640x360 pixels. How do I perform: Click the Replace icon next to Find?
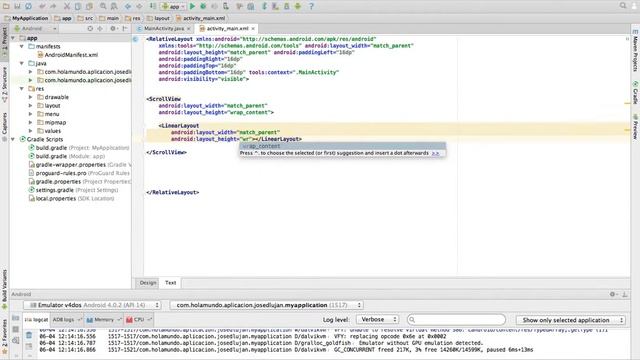coord(114,6)
